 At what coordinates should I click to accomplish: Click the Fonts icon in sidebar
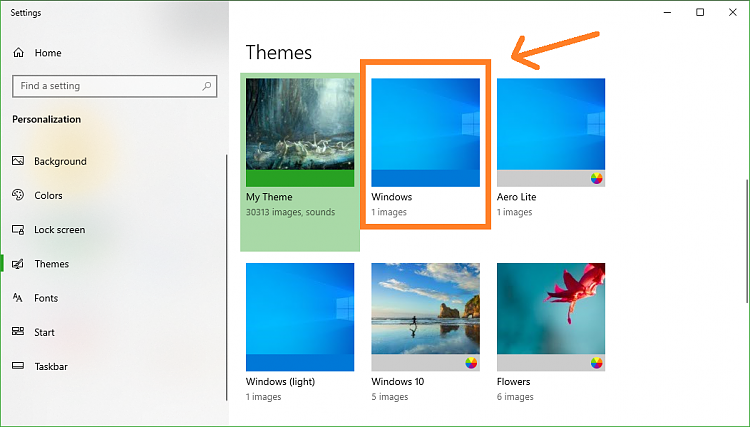click(x=18, y=298)
